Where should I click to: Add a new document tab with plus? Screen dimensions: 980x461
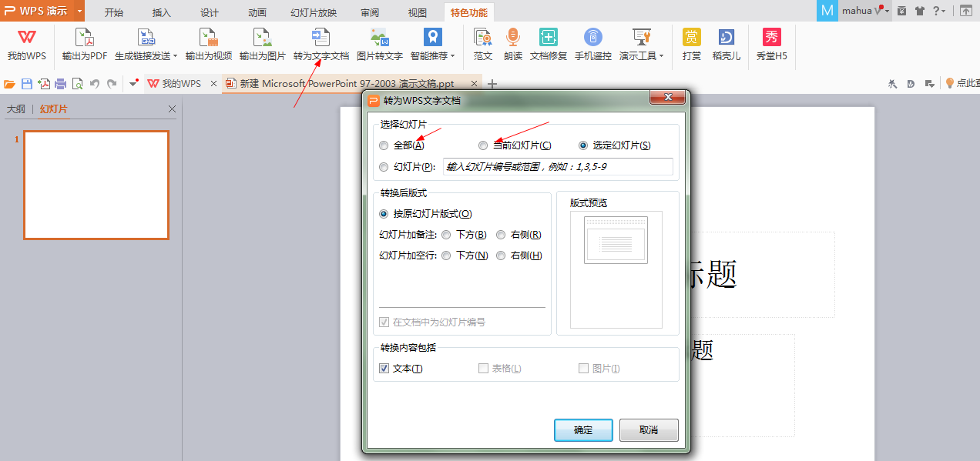point(493,83)
